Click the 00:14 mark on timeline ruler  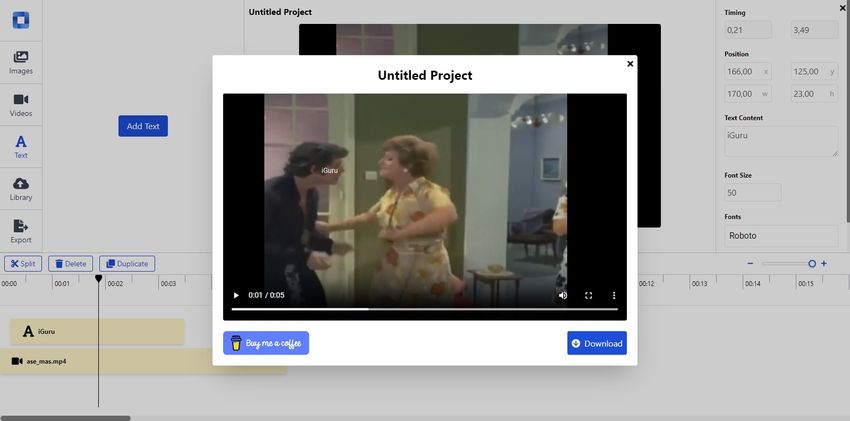(x=752, y=283)
